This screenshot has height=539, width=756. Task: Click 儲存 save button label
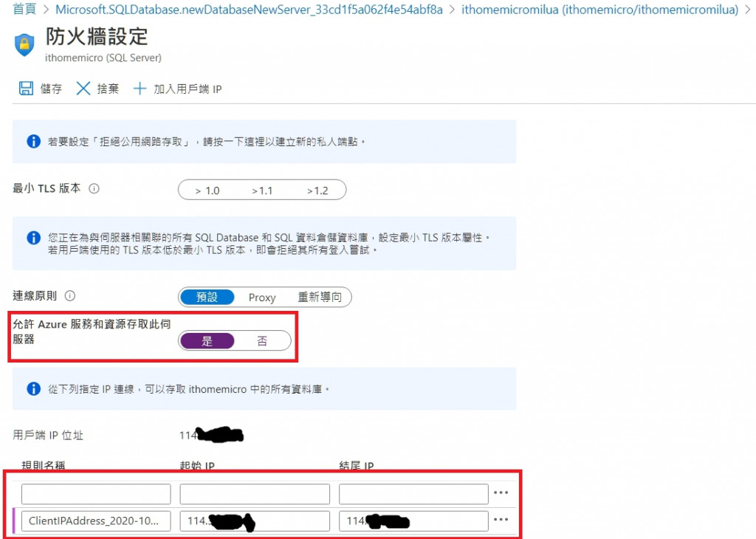pyautogui.click(x=51, y=89)
